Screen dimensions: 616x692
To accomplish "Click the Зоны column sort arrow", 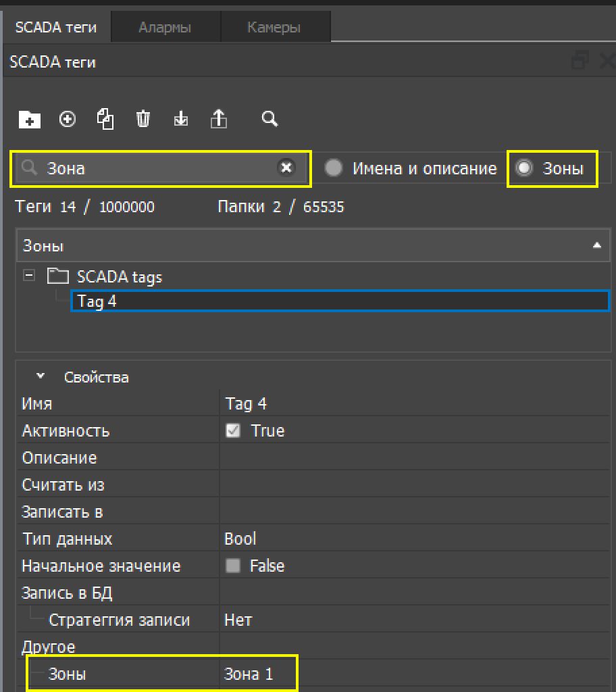I will (596, 246).
